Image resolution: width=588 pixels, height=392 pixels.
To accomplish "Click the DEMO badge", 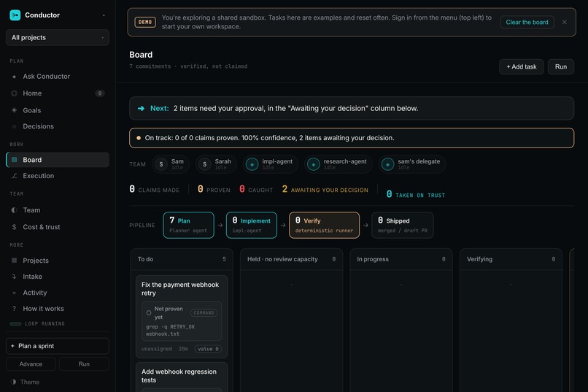I will 145,22.
